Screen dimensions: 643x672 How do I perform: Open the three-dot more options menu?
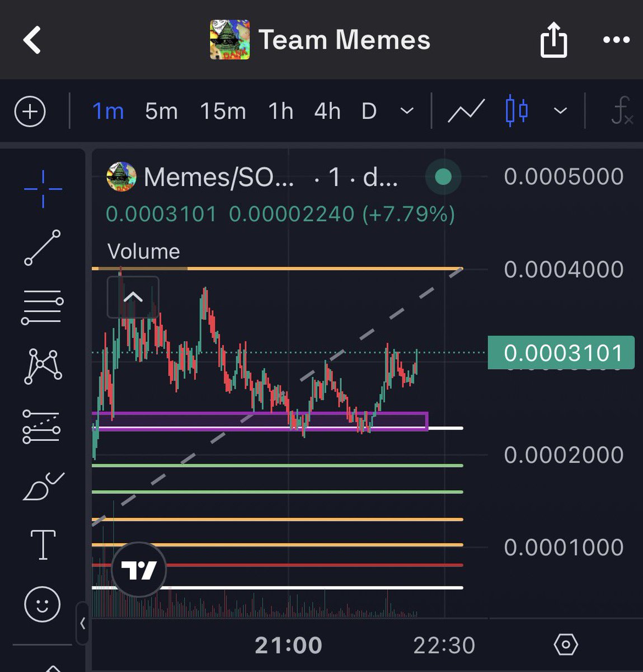[x=616, y=40]
